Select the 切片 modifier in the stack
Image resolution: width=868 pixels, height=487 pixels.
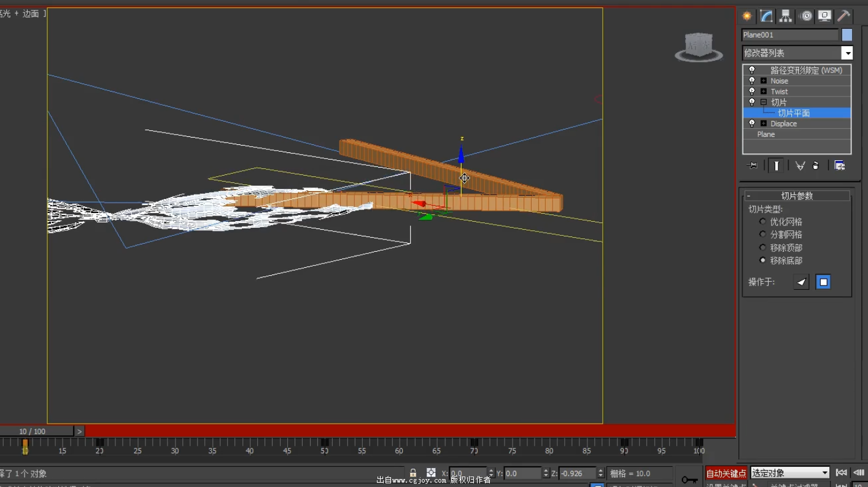[778, 102]
